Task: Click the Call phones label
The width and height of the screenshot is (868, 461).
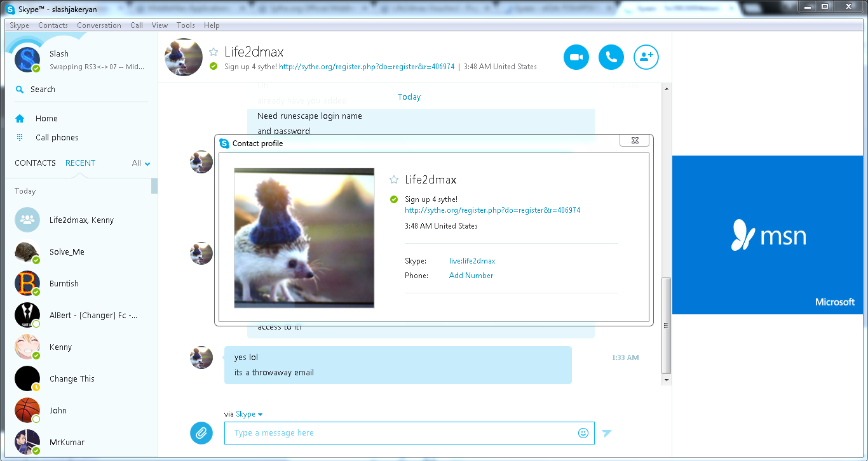Action: coord(57,138)
